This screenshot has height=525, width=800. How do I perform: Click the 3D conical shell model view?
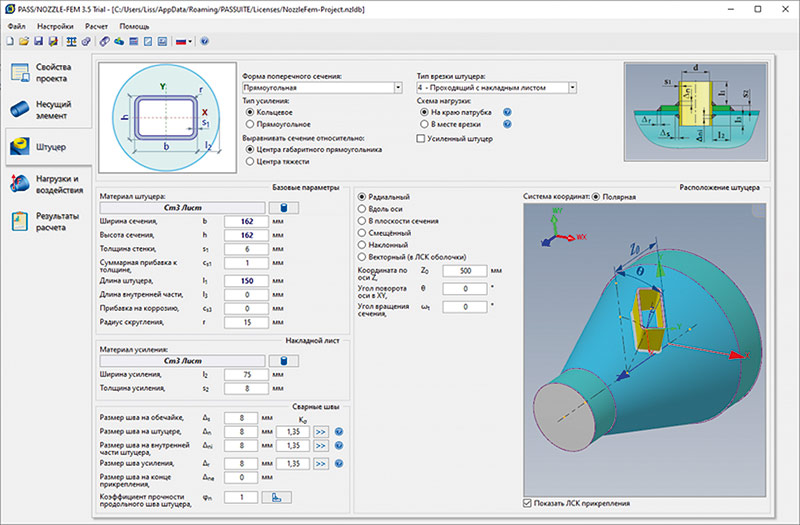pyautogui.click(x=644, y=350)
